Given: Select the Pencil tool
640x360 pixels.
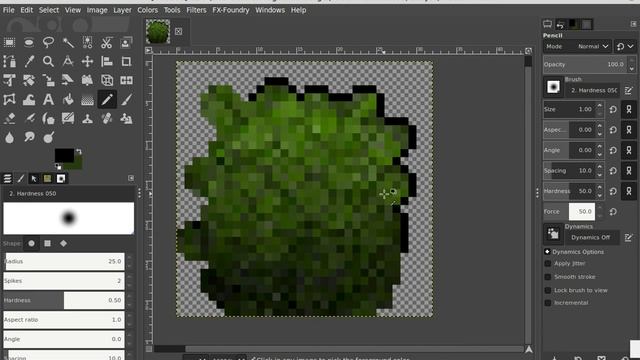Looking at the screenshot, I should (x=107, y=100).
